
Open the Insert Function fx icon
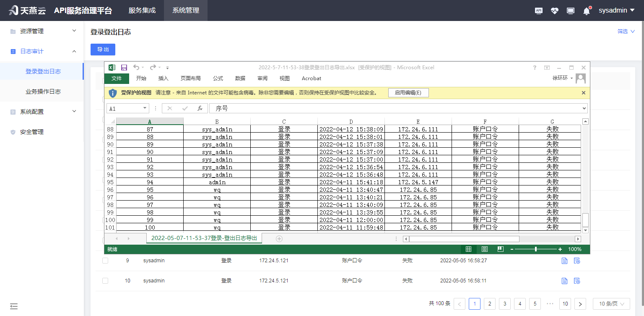click(200, 108)
